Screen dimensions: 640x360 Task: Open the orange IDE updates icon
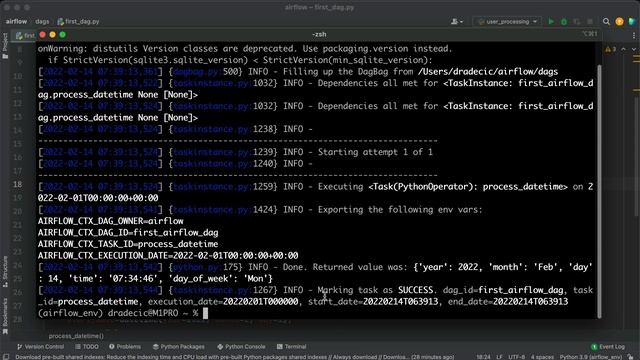tap(619, 22)
